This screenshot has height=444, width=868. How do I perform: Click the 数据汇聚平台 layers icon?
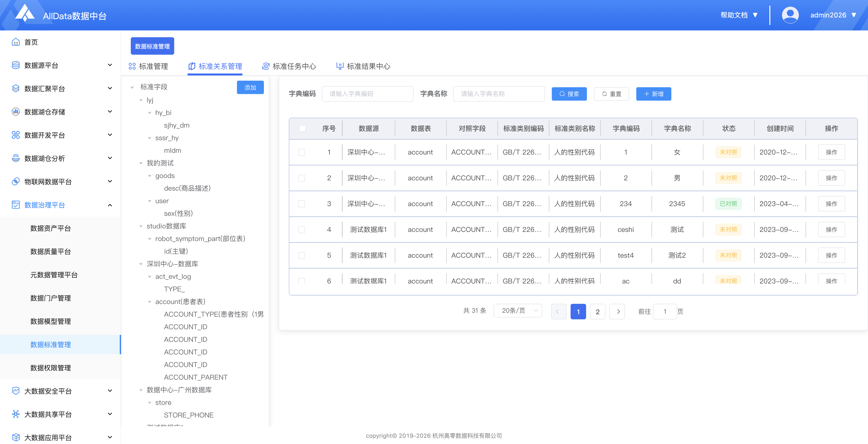[15, 88]
